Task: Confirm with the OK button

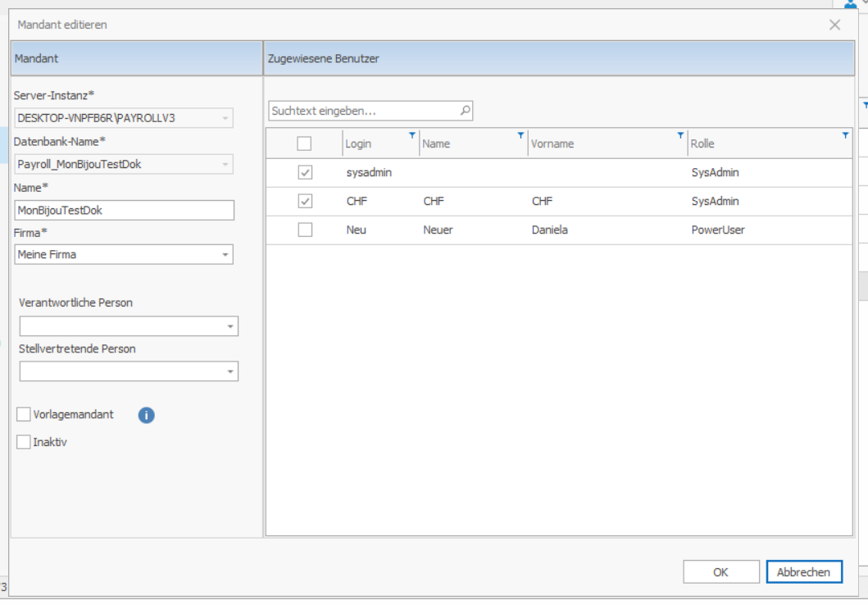Action: pyautogui.click(x=720, y=572)
